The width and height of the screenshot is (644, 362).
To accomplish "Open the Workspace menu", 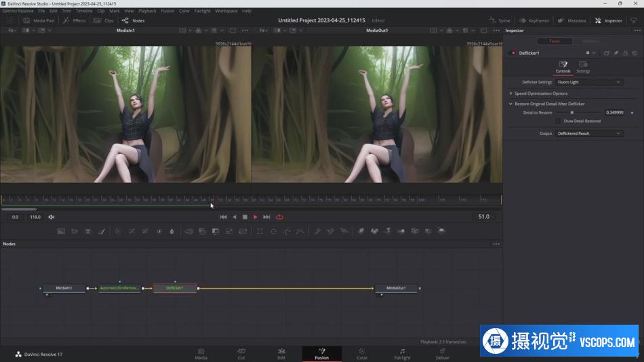I will pos(226,11).
